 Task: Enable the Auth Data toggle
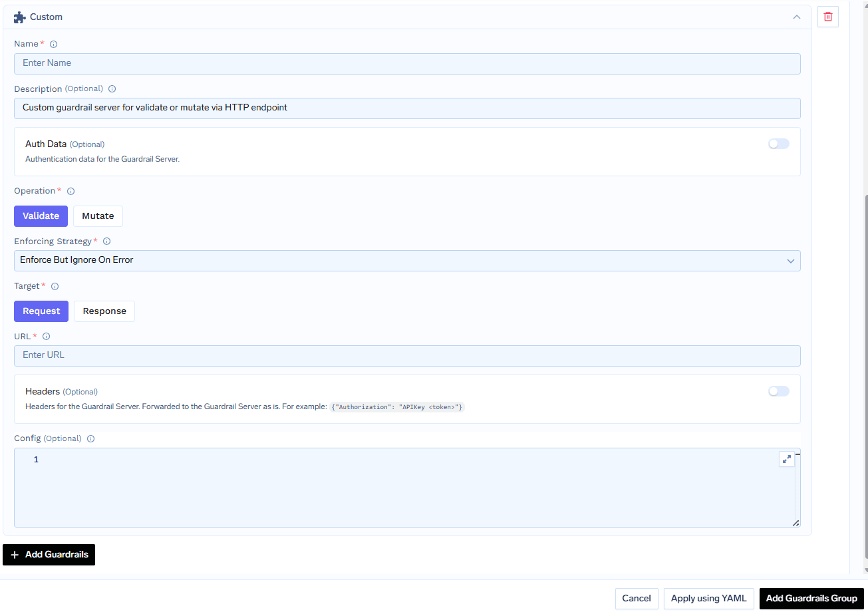778,144
